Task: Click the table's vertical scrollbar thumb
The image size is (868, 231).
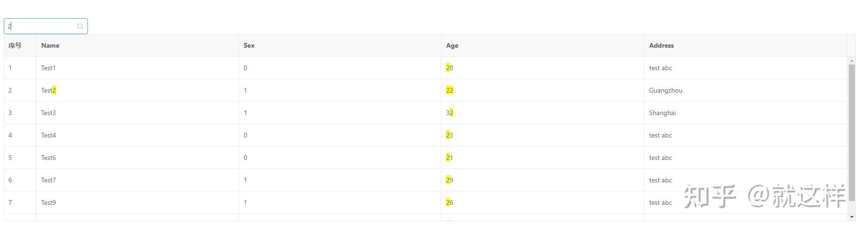Action: tap(852, 133)
